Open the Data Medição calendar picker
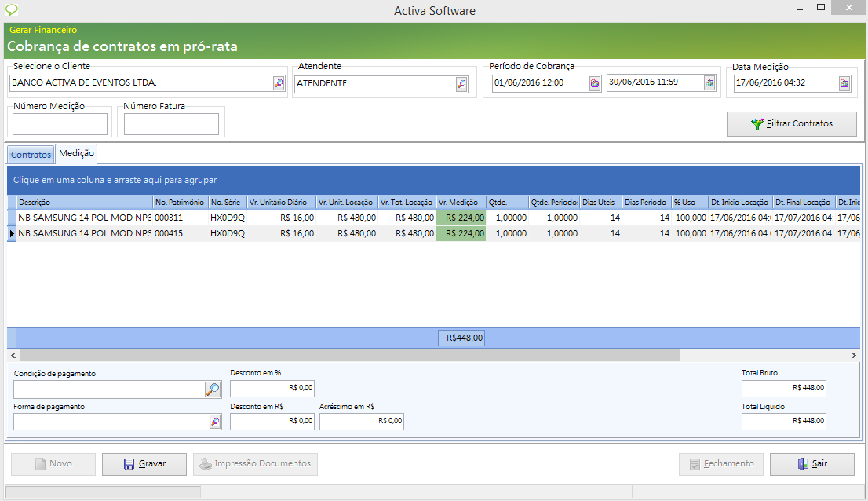The width and height of the screenshot is (868, 501). 844,83
